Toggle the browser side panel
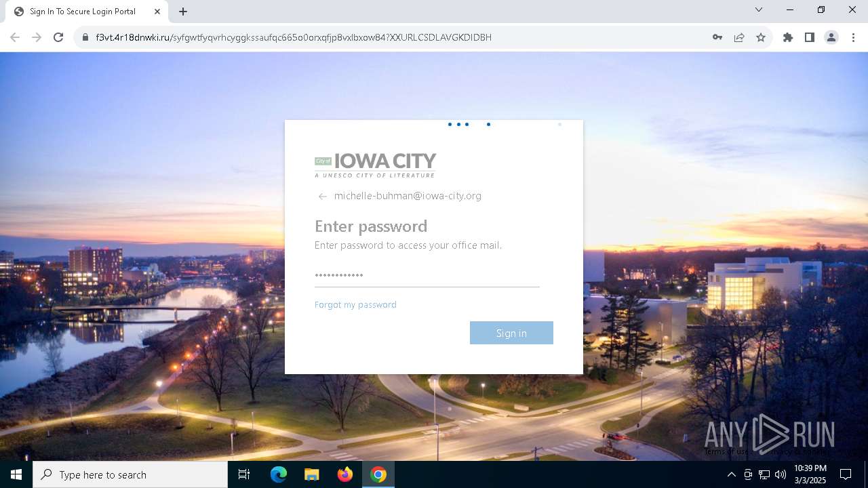 click(x=810, y=37)
